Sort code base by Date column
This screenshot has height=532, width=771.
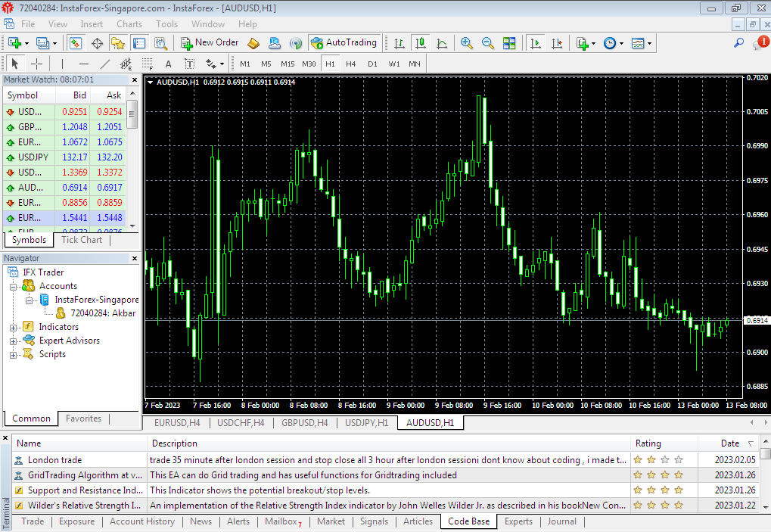tap(730, 443)
